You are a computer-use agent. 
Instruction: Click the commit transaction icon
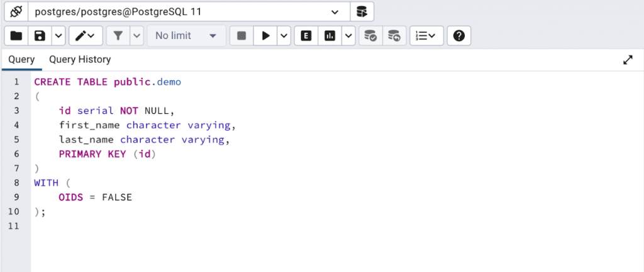371,36
